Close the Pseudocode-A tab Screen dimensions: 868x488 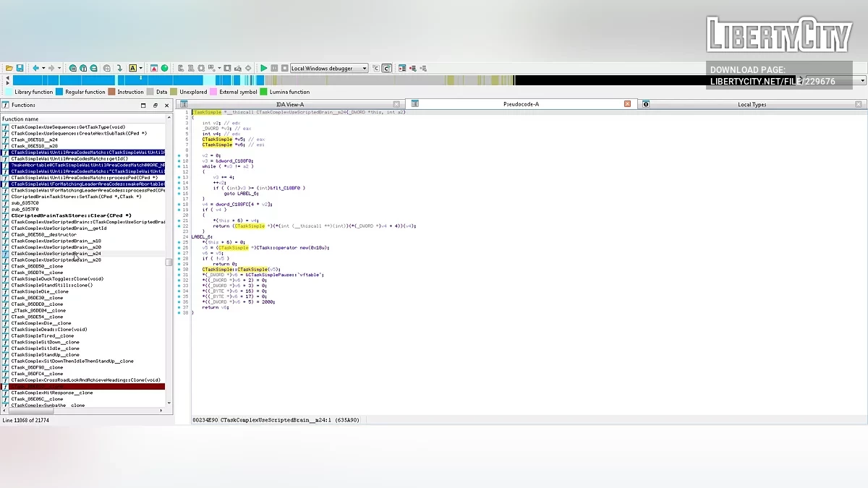pyautogui.click(x=627, y=104)
